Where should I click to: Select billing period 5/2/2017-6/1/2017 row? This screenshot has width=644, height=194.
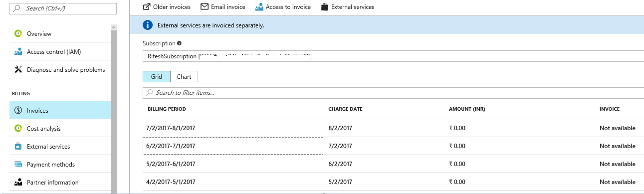pos(393,164)
